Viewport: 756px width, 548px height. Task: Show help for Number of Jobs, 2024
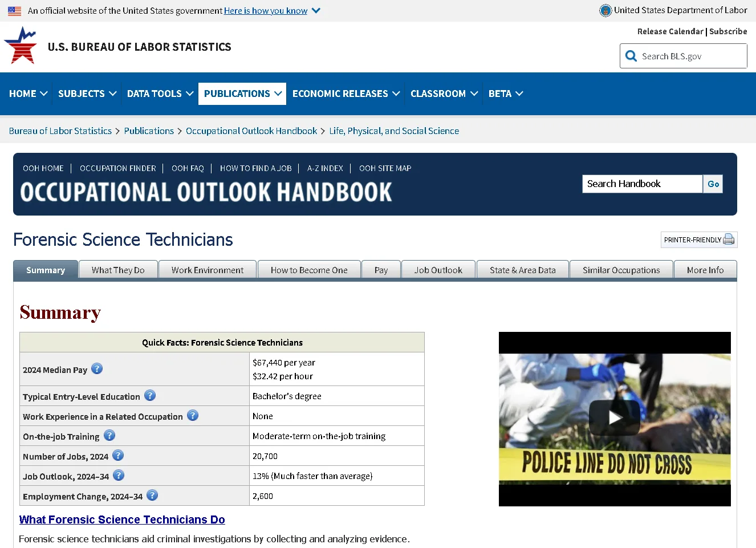[118, 456]
